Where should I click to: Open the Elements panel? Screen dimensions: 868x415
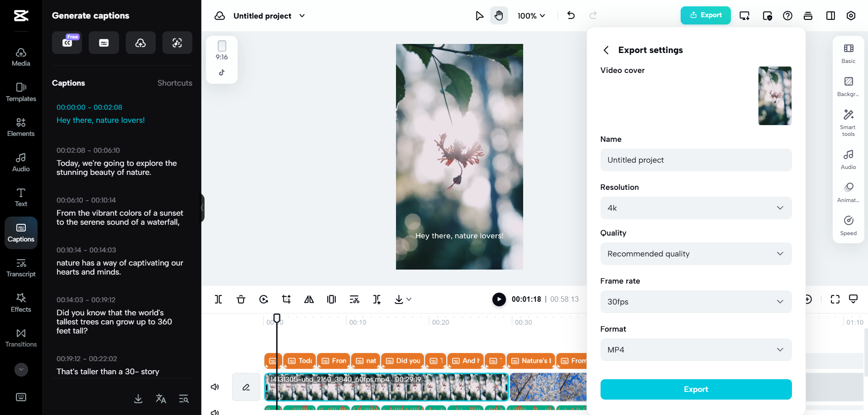click(21, 127)
